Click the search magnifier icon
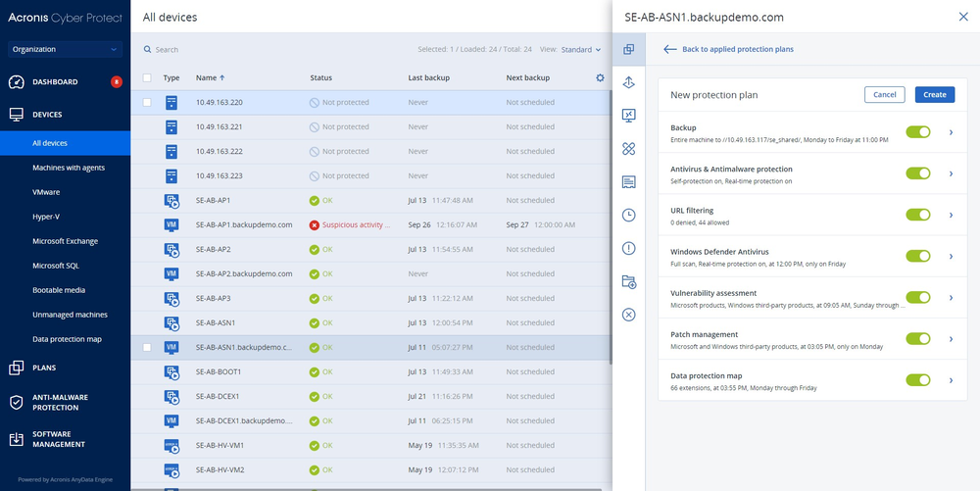980x491 pixels. (148, 49)
